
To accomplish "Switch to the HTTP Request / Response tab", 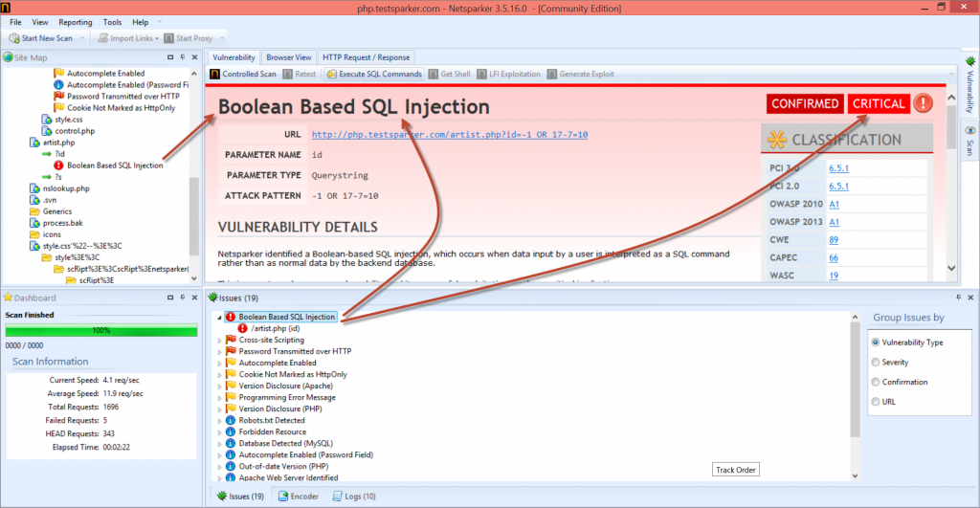I will point(367,57).
